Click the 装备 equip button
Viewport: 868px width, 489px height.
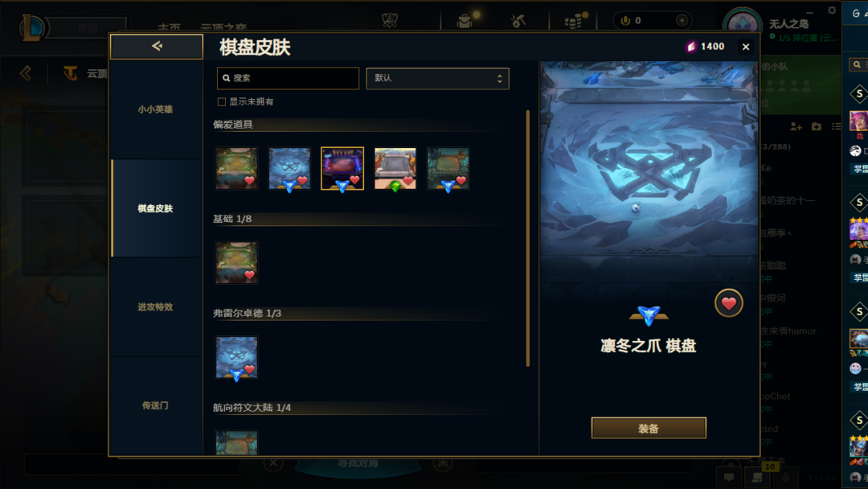pos(649,428)
